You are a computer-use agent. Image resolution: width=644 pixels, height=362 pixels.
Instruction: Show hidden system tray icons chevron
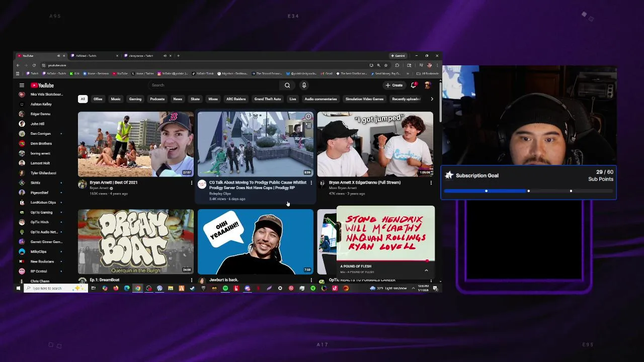point(414,288)
